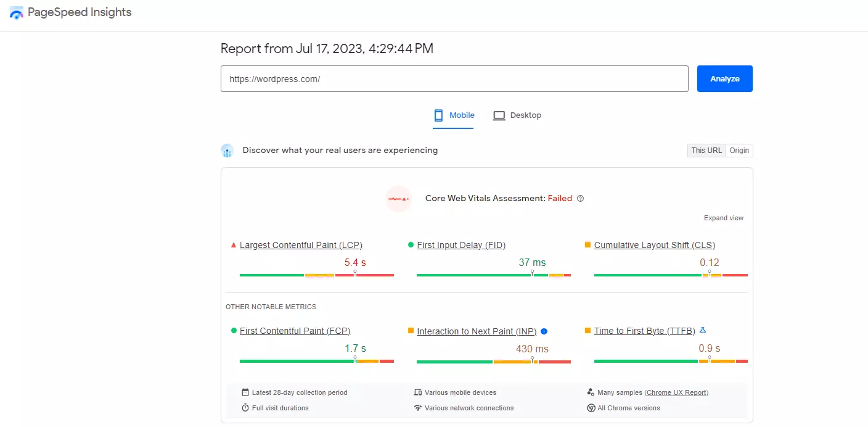This screenshot has width=868, height=427.
Task: Click the LCP distribution bar
Action: click(317, 275)
